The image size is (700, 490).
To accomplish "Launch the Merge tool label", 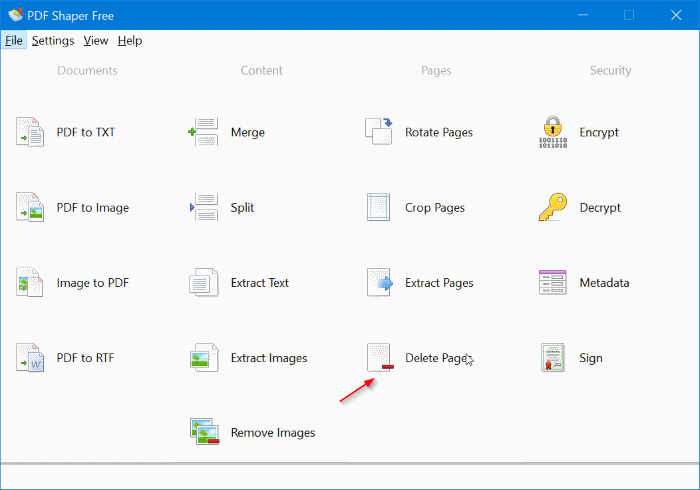I will pyautogui.click(x=248, y=133).
